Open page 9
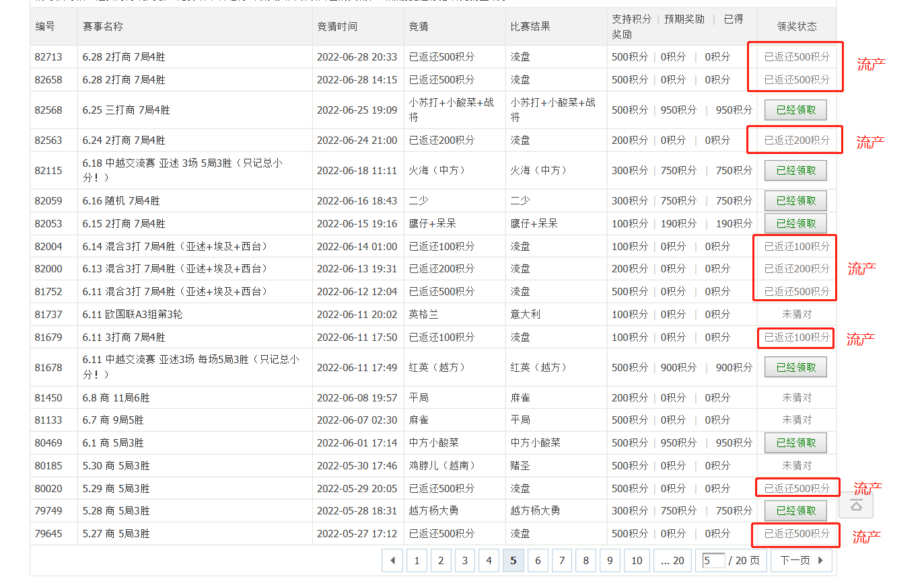The height and width of the screenshot is (585, 924). (x=610, y=560)
